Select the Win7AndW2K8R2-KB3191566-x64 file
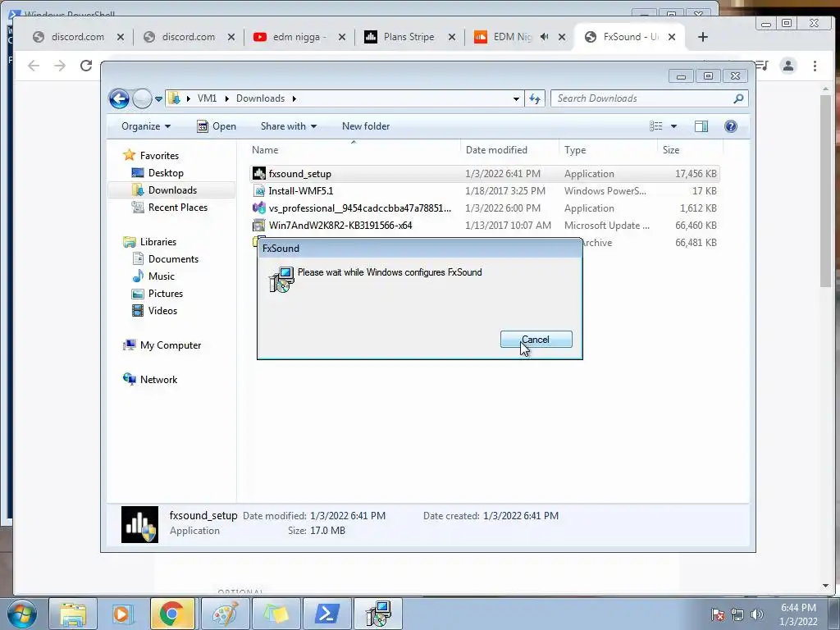This screenshot has width=840, height=630. (x=484, y=225)
